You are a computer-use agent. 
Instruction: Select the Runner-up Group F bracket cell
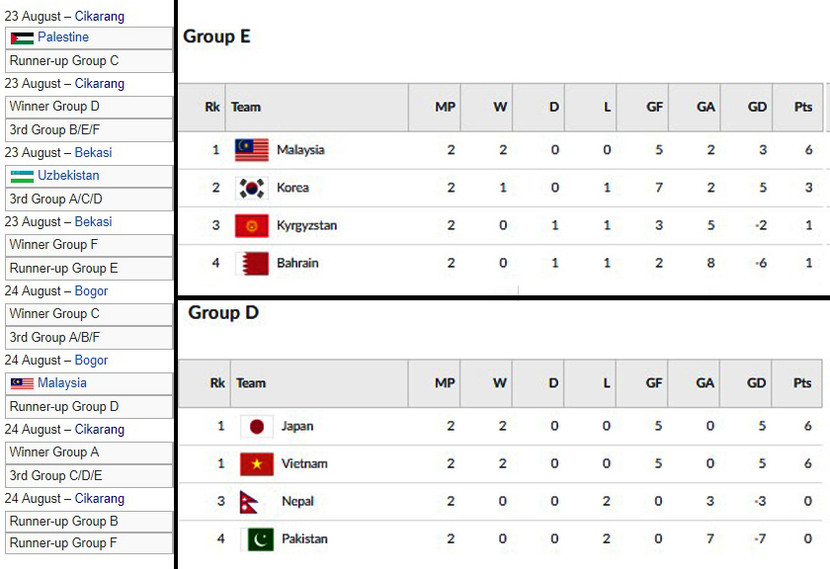88,543
